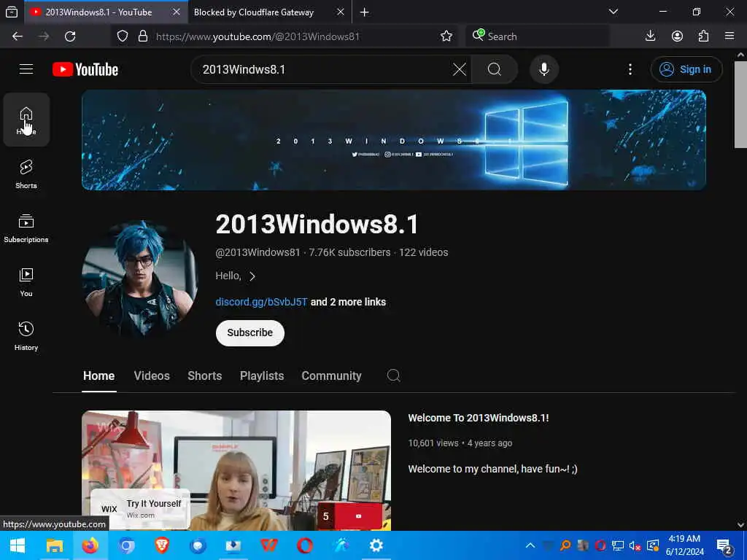Click the channel banner image
The width and height of the screenshot is (747, 560).
click(x=393, y=140)
